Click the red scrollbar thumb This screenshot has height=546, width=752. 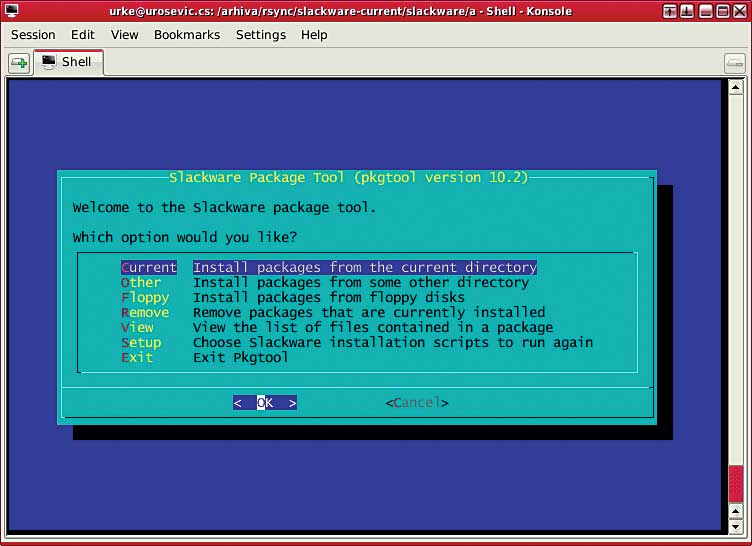pos(735,484)
